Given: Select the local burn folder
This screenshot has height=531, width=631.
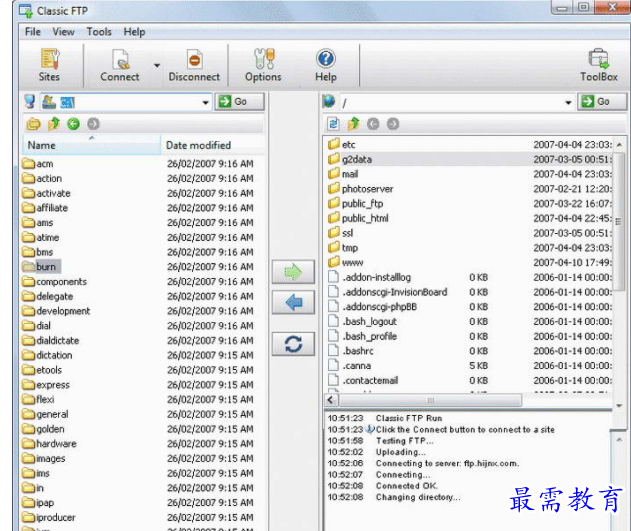Looking at the screenshot, I should pyautogui.click(x=42, y=267).
